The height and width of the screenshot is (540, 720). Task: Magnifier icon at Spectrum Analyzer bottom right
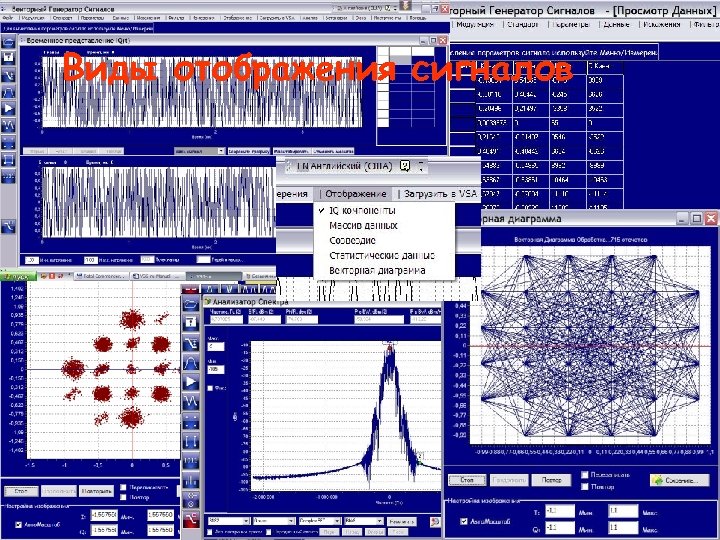(434, 521)
